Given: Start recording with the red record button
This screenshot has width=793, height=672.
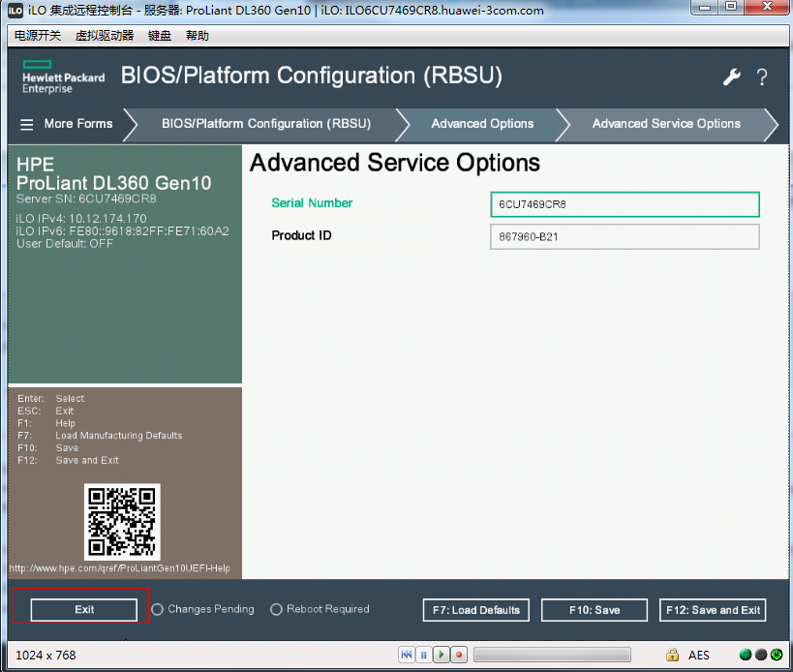Looking at the screenshot, I should 459,656.
